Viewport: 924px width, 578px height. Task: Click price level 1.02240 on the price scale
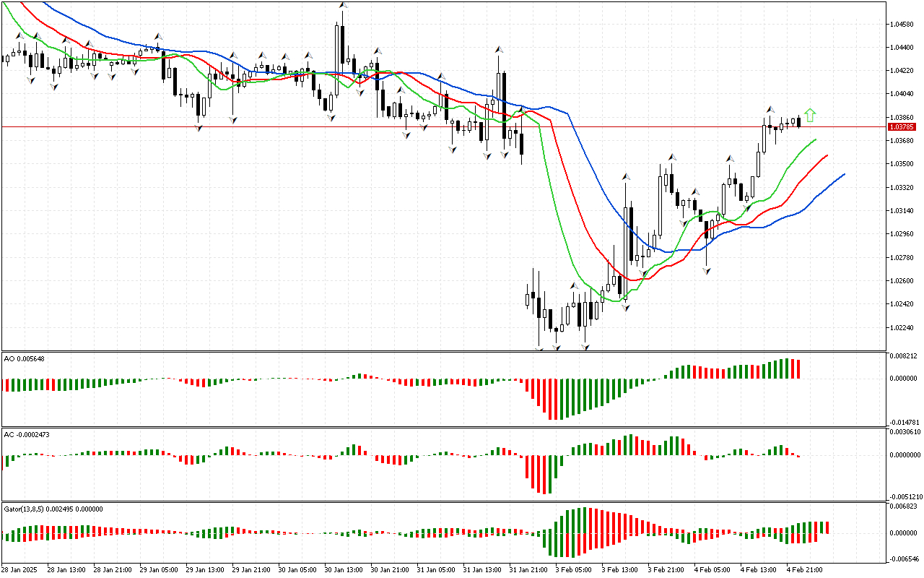pyautogui.click(x=902, y=328)
